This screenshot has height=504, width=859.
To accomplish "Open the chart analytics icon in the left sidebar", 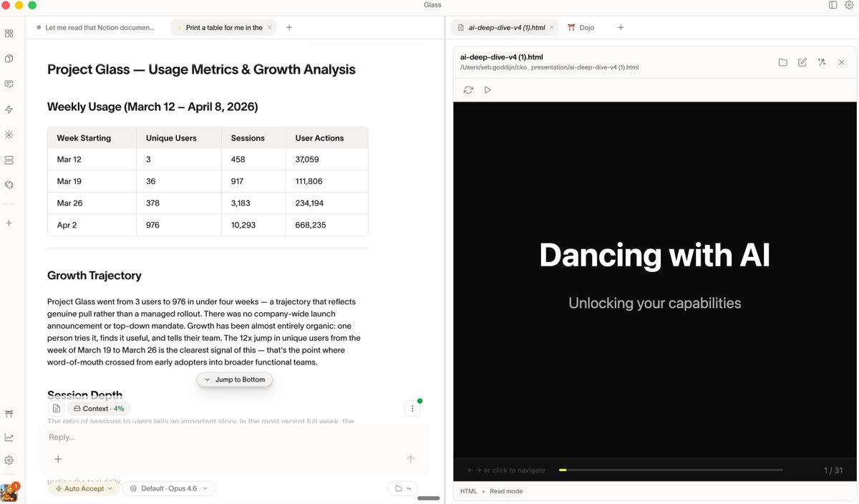I will tap(9, 437).
